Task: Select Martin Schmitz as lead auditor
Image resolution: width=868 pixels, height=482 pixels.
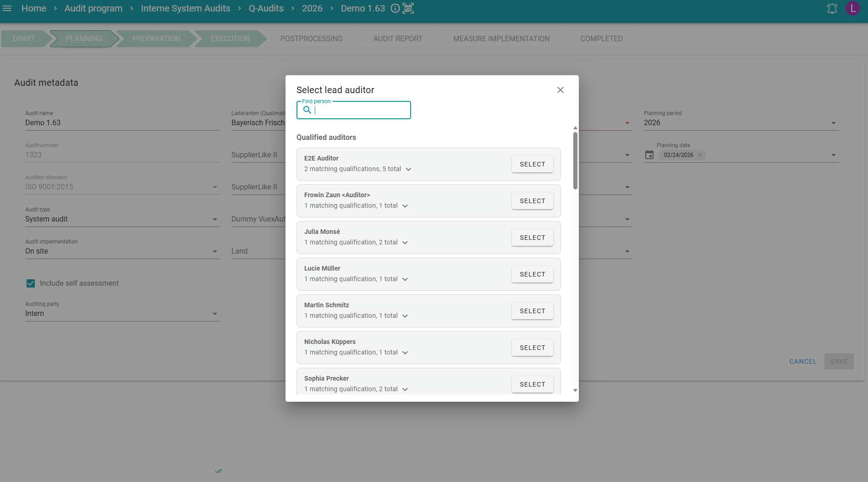Action: point(532,311)
